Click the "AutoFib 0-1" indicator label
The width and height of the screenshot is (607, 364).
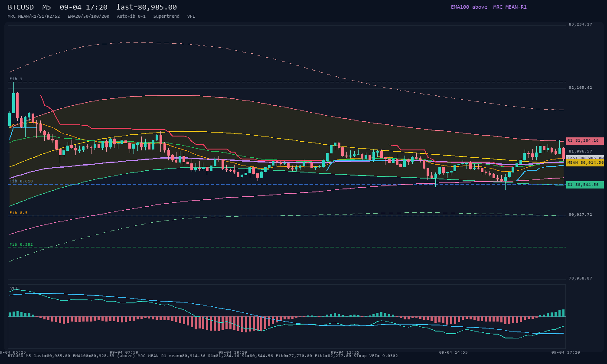tap(131, 16)
